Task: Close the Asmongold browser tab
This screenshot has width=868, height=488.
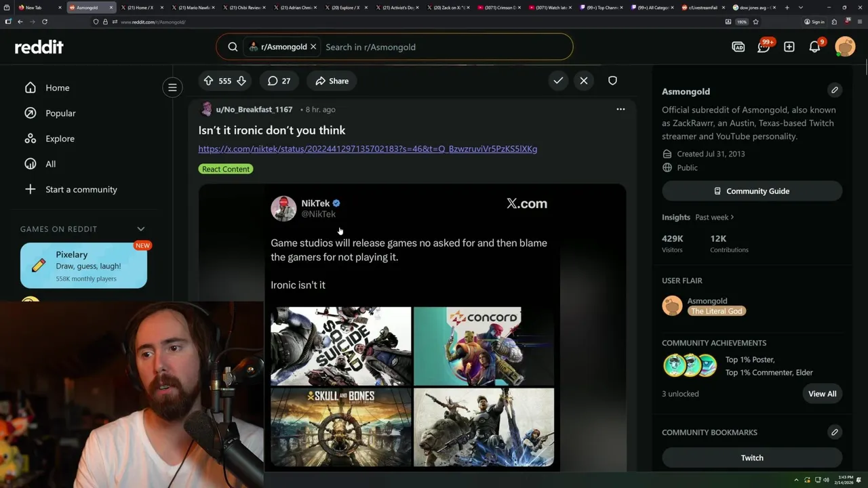Action: click(111, 7)
